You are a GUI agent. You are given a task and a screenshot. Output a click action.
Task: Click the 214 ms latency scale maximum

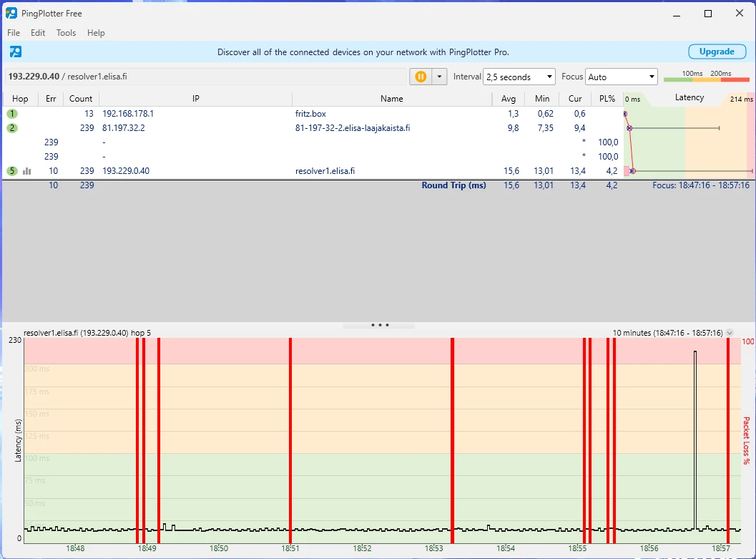coord(741,99)
